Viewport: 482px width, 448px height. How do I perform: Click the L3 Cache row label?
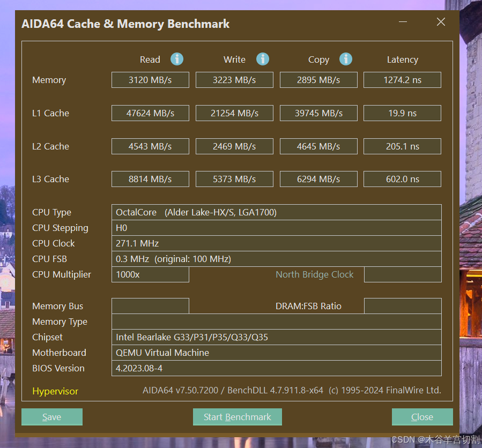[51, 179]
